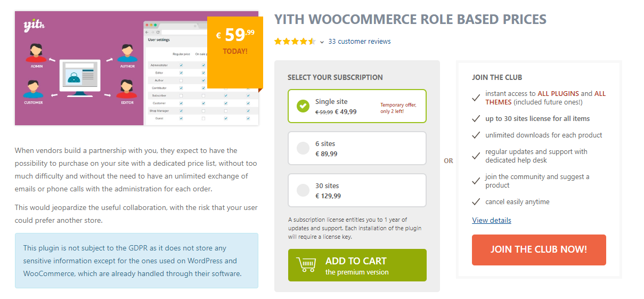
Task: Click the User settings screenshot thumbnail
Action: [176, 80]
